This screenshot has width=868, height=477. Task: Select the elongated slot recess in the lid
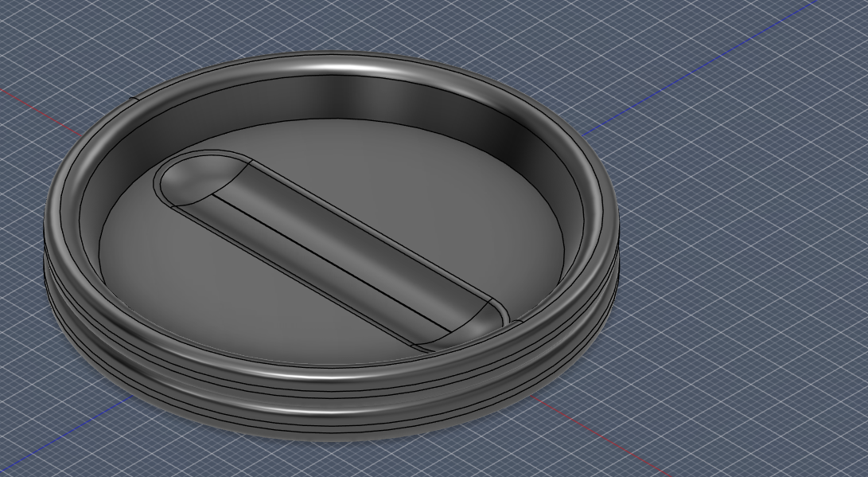point(331,250)
